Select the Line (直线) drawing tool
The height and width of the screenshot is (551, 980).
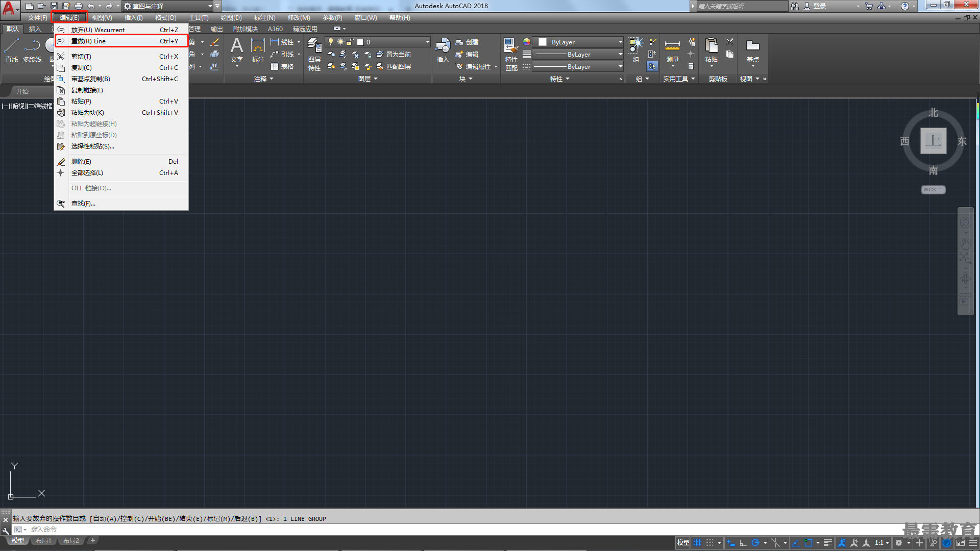pyautogui.click(x=11, y=50)
